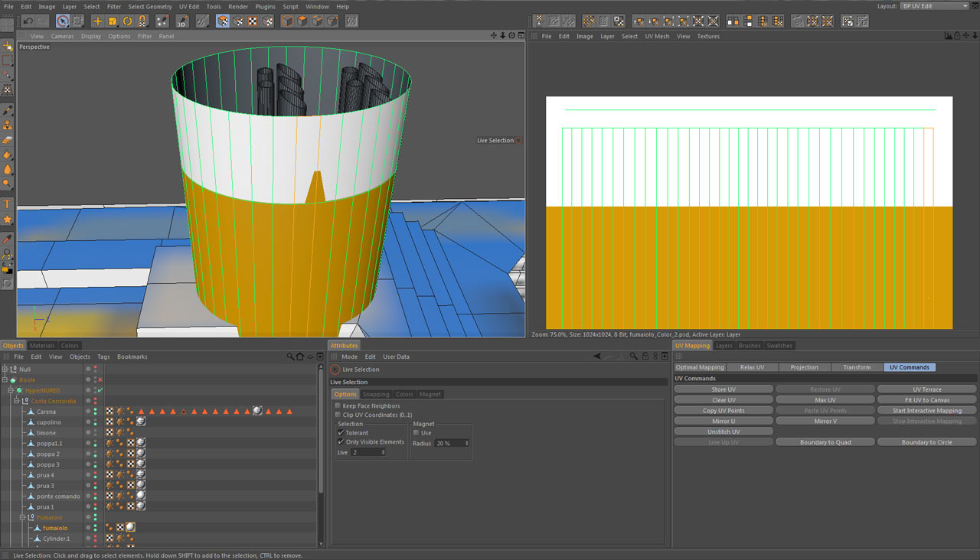This screenshot has width=980, height=560.
Task: Pick the Eraser tool in left palette
Action: (x=8, y=140)
